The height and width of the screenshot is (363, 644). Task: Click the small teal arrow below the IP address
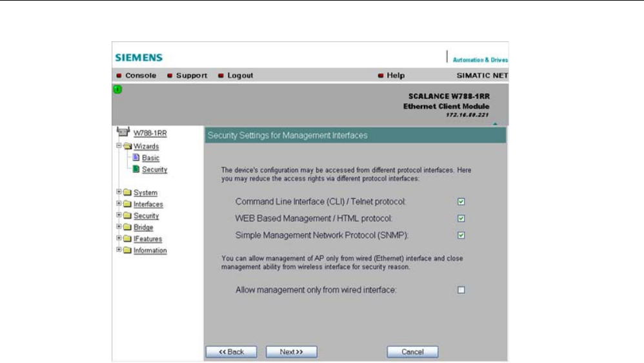495,124
